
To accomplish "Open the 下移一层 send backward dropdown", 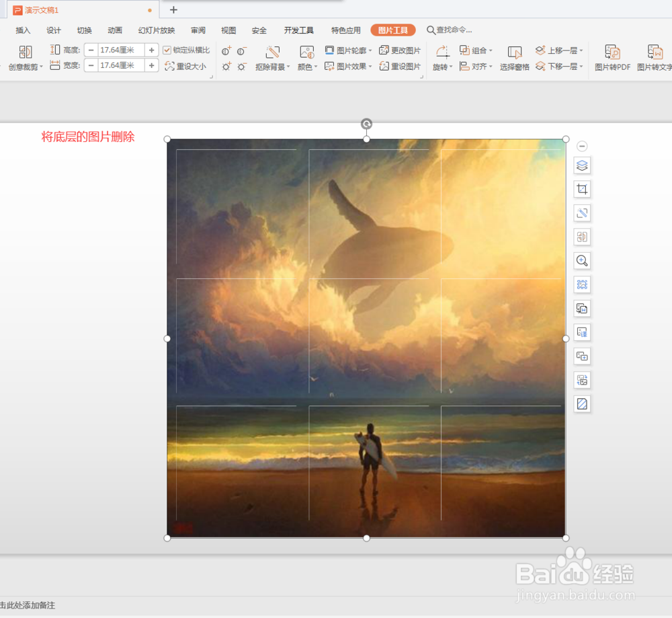I will [581, 67].
